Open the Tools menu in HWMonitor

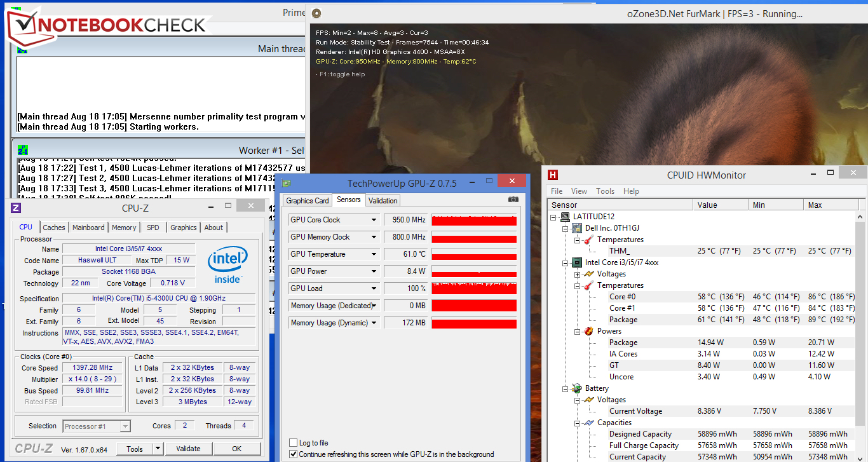coord(605,191)
